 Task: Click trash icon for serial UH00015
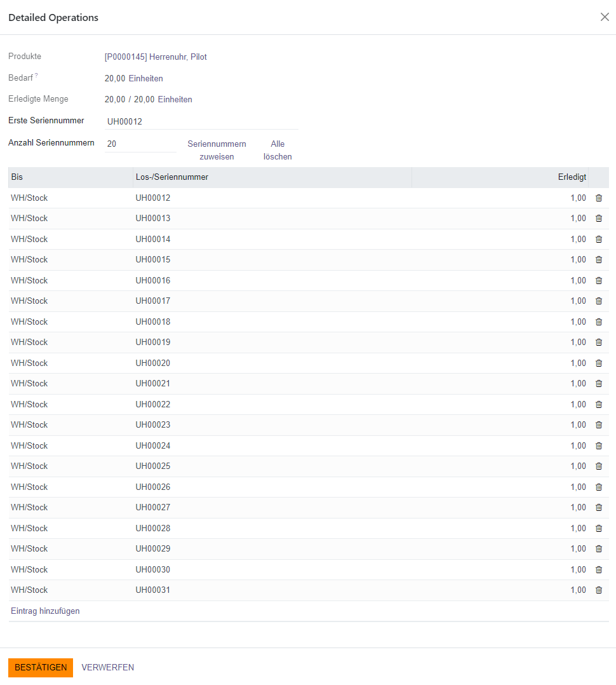tap(598, 259)
